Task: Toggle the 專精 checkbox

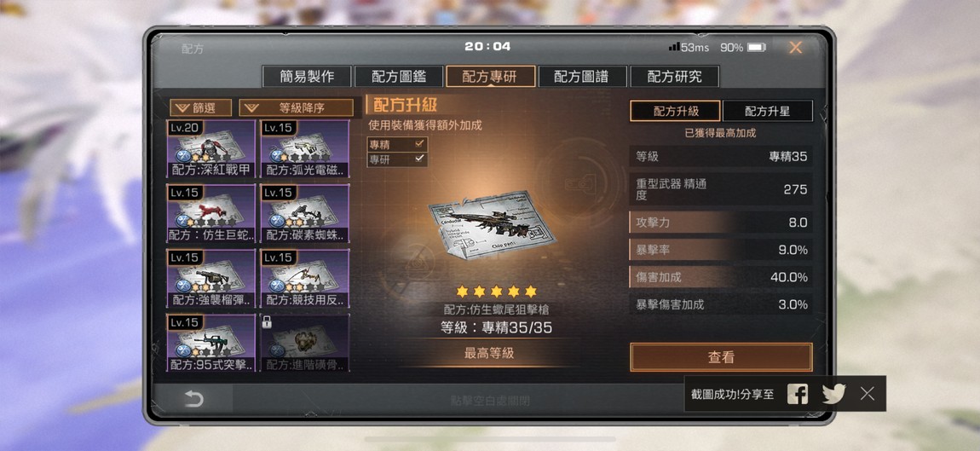Action: click(419, 144)
